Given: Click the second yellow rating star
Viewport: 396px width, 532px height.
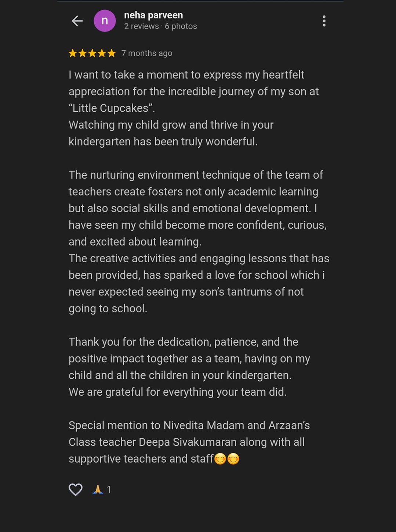Looking at the screenshot, I should [83, 53].
